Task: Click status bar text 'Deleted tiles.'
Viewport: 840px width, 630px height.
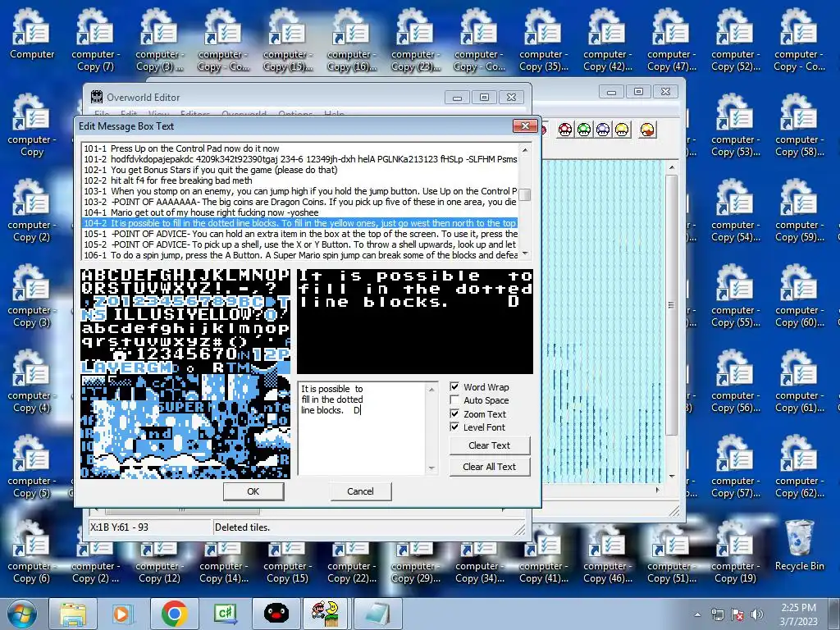Action: (x=242, y=527)
